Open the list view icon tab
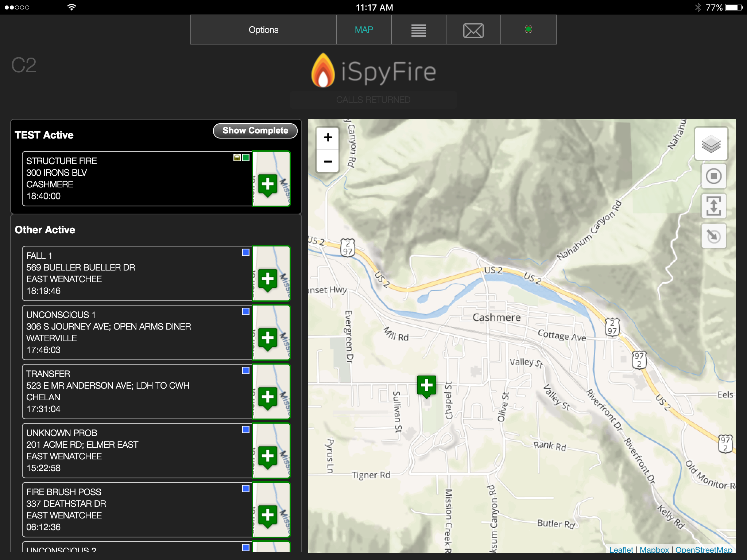 [x=418, y=30]
